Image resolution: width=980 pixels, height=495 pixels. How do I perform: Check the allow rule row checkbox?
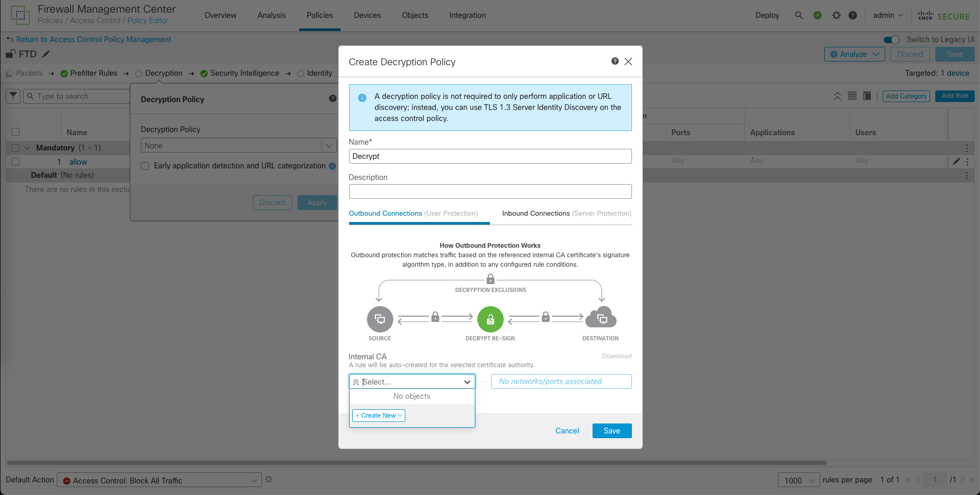16,162
